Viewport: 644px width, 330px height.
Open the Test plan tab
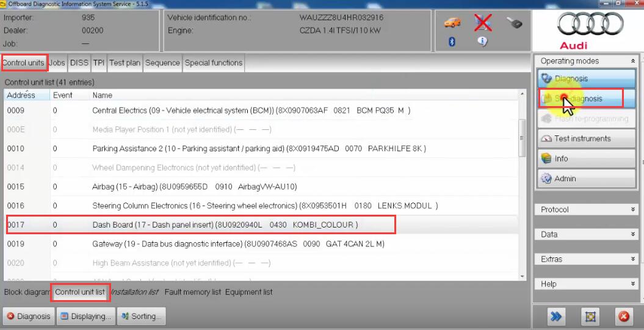[125, 63]
